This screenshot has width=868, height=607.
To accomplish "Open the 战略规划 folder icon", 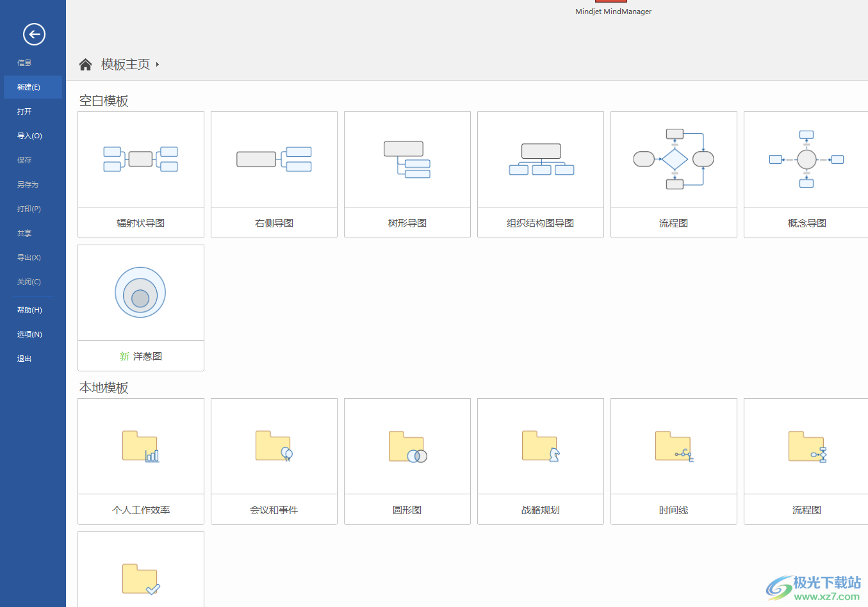I will pos(541,446).
